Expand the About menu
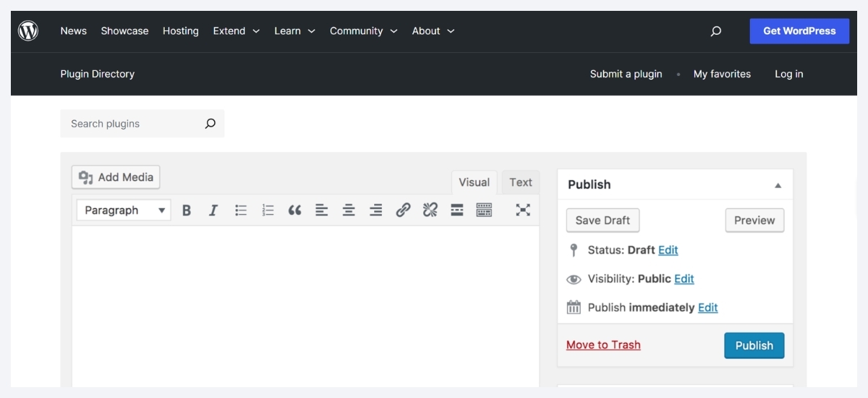This screenshot has height=398, width=868. (x=433, y=31)
